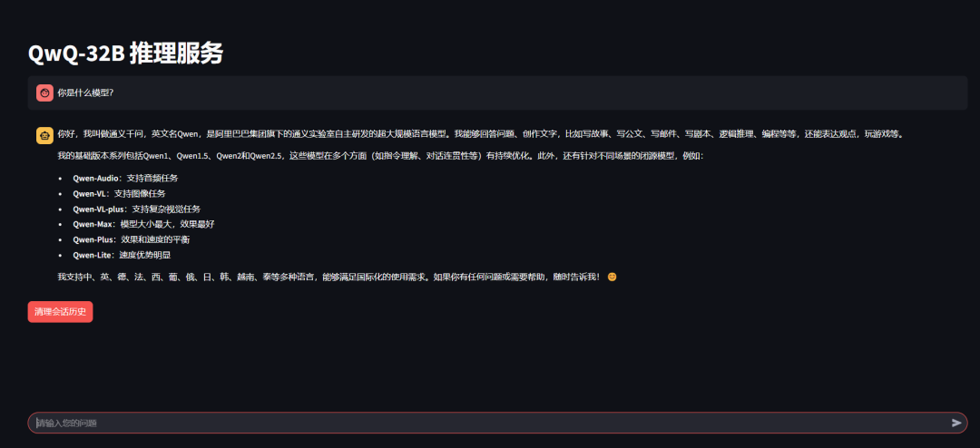
Task: Click the smiley emoji ending the reply
Action: pos(612,277)
